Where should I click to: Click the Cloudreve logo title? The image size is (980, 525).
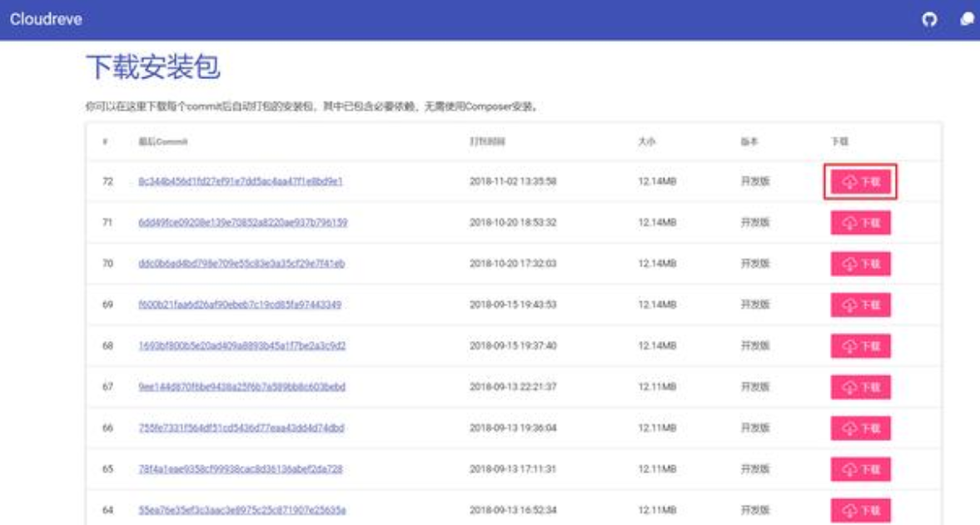tap(46, 20)
